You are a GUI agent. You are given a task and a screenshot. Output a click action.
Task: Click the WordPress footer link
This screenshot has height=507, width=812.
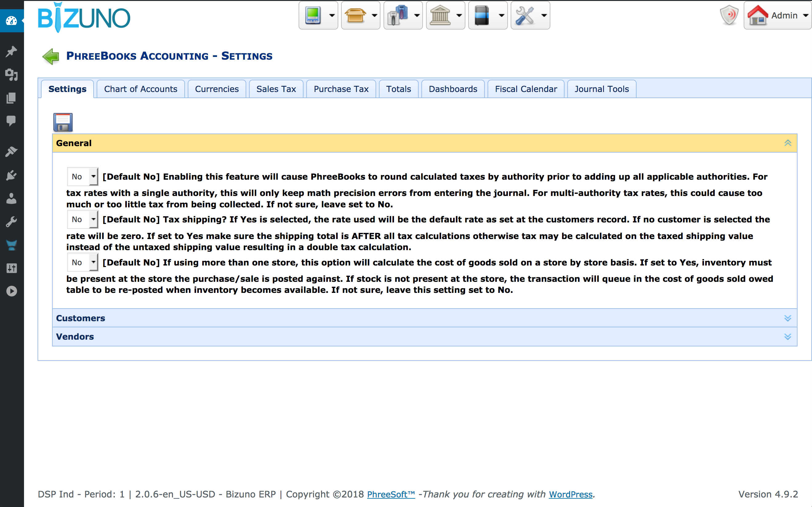(x=570, y=494)
